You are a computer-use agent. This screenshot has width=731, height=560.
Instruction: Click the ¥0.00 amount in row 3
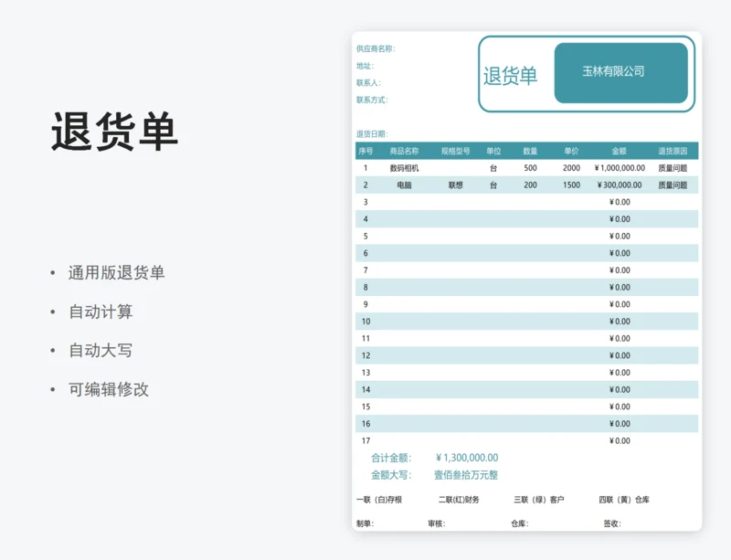(x=620, y=202)
